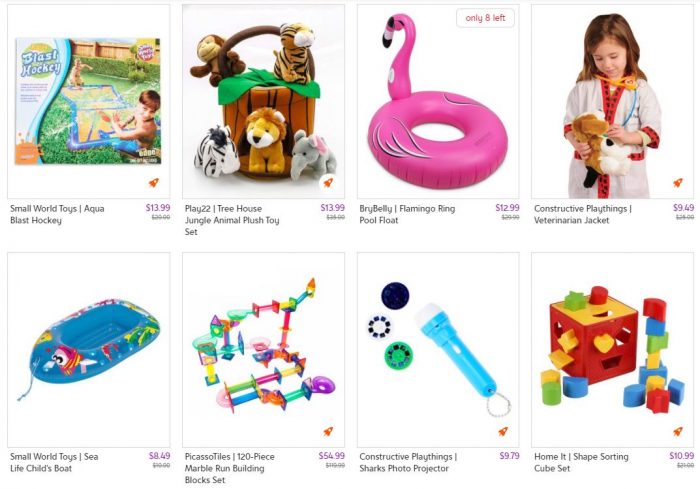
Task: Click 'BryBelly | Flamingo Ring Pool Float' title
Action: 407,214
